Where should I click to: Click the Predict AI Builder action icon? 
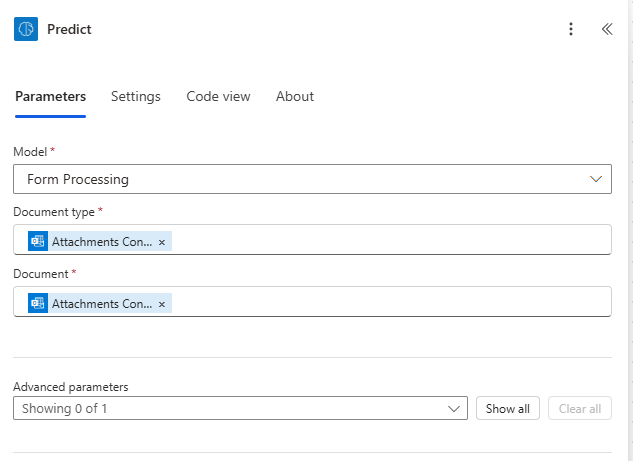click(x=26, y=29)
